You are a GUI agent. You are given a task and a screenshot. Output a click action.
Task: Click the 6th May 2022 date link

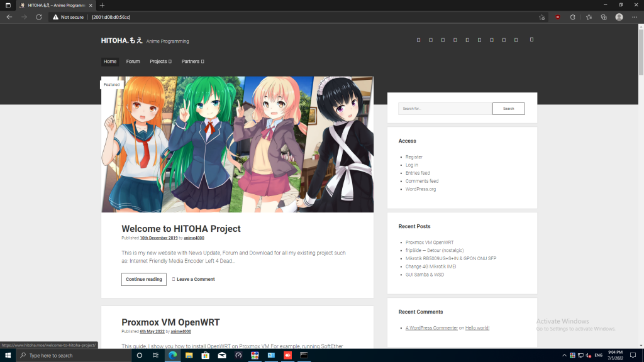(x=152, y=332)
